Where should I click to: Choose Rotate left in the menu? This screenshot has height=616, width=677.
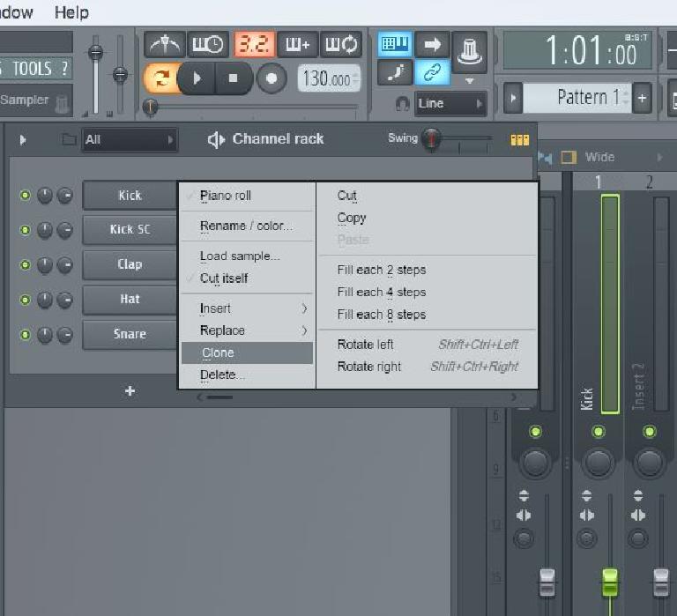428,345
